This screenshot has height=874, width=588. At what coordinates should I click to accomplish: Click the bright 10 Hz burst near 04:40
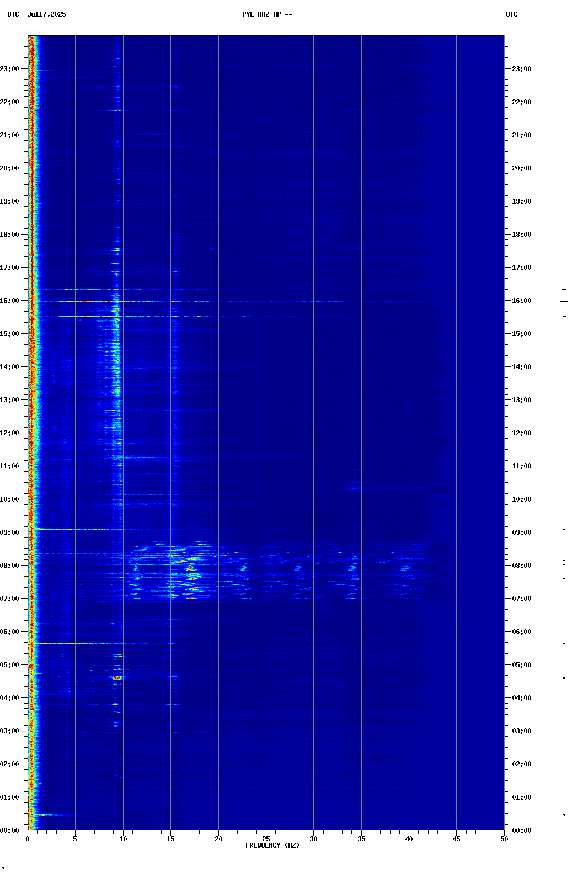tap(117, 678)
